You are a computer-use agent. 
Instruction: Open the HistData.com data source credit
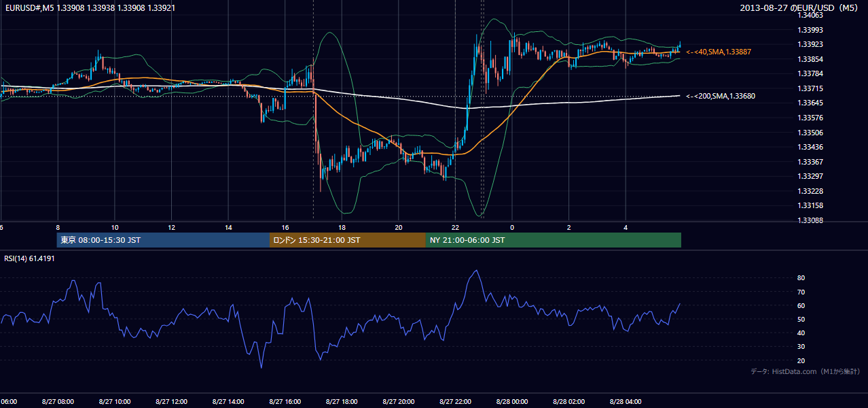point(806,371)
